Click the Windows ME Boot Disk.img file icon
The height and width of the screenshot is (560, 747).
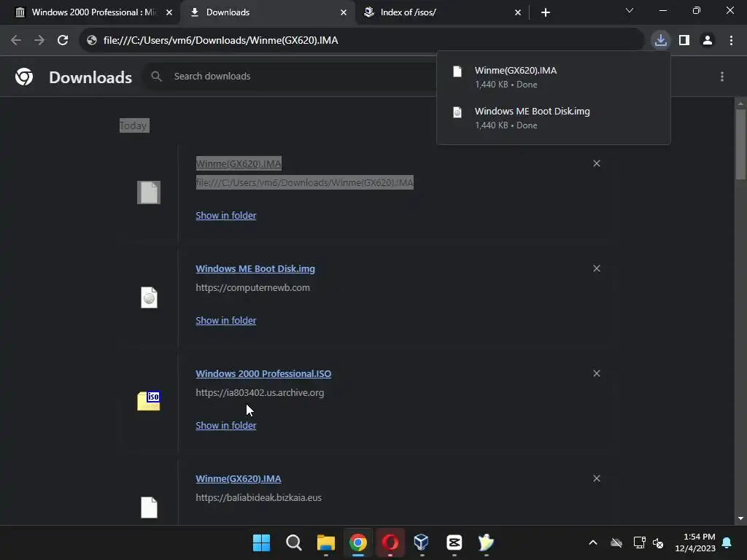pyautogui.click(x=149, y=297)
